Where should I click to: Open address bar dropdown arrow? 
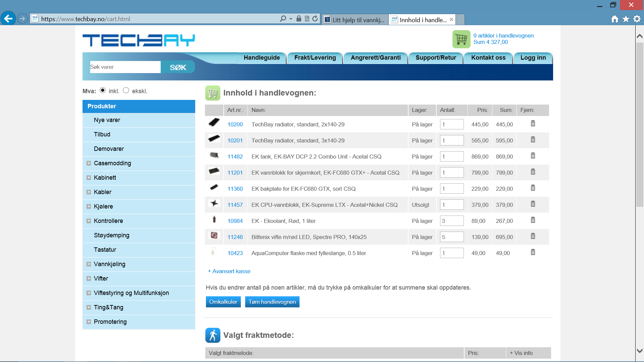point(291,19)
